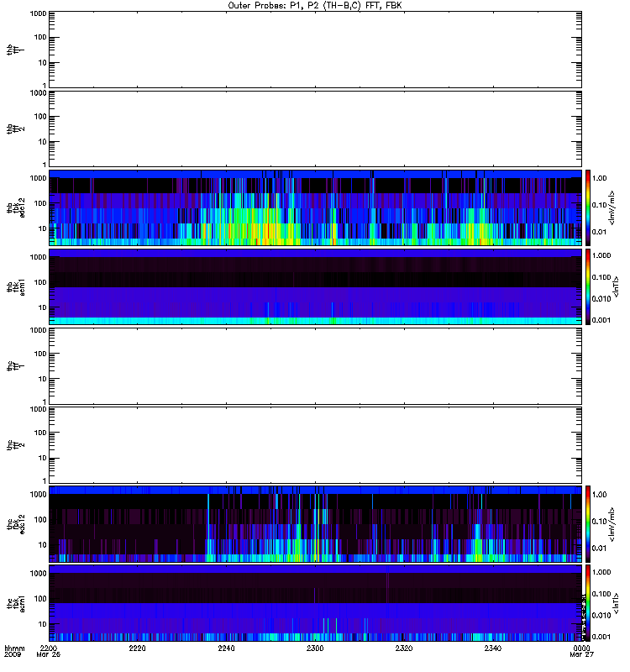This screenshot has height=672, width=630.
Task: Select the 'thb fbk scm1' y-axis label
Action: pyautogui.click(x=15, y=286)
